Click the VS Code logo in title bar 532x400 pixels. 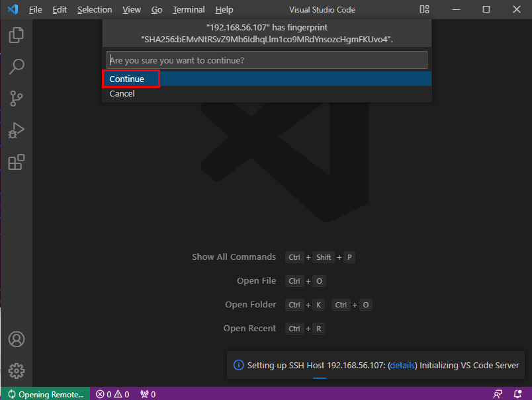coord(13,9)
